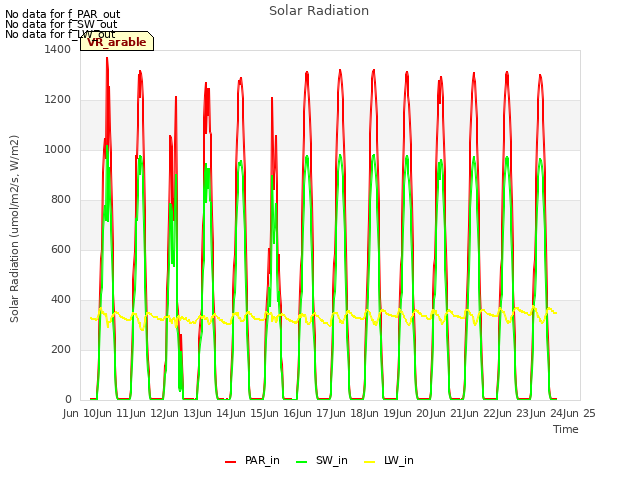The height and width of the screenshot is (480, 640).
Task: Click the VR_arable annotation box
Action: tap(117, 41)
